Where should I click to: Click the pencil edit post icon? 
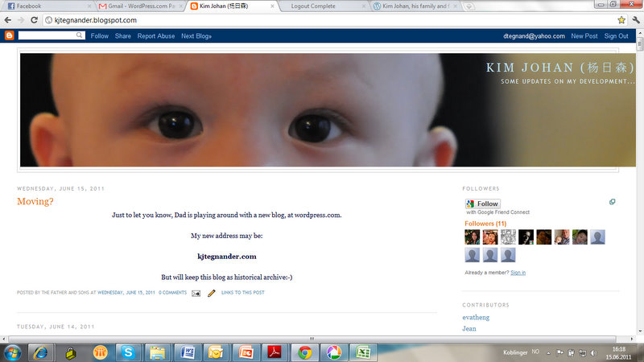(212, 293)
